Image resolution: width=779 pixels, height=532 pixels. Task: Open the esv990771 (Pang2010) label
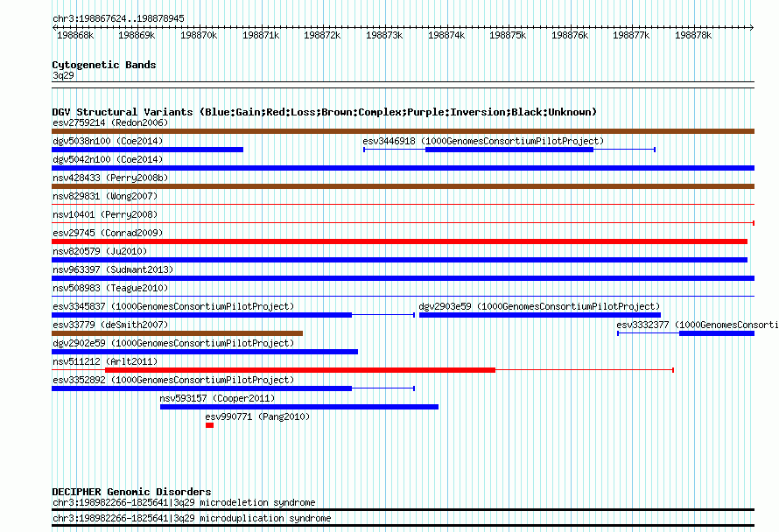(257, 416)
